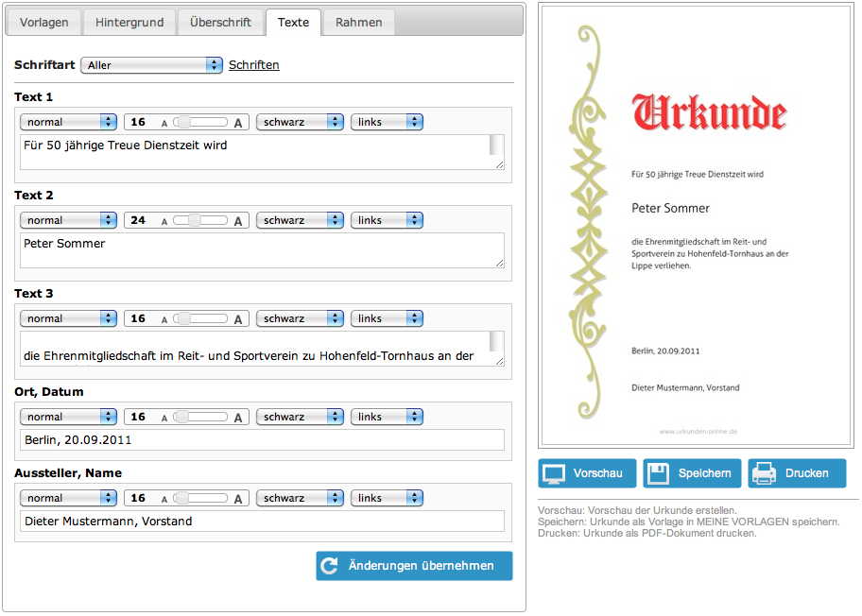Open Text 1 alignment dropdown set to links
The image size is (862, 616).
[x=387, y=122]
